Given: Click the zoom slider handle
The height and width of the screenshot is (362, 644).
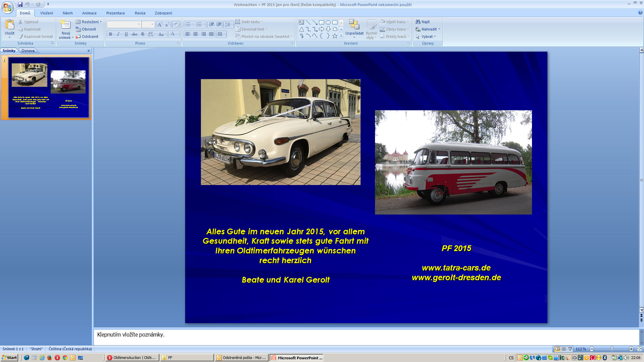Looking at the screenshot, I should click(612, 349).
